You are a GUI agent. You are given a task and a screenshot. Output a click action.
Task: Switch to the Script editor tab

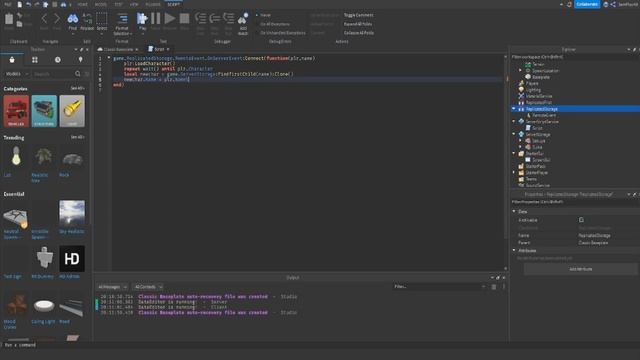(x=159, y=49)
